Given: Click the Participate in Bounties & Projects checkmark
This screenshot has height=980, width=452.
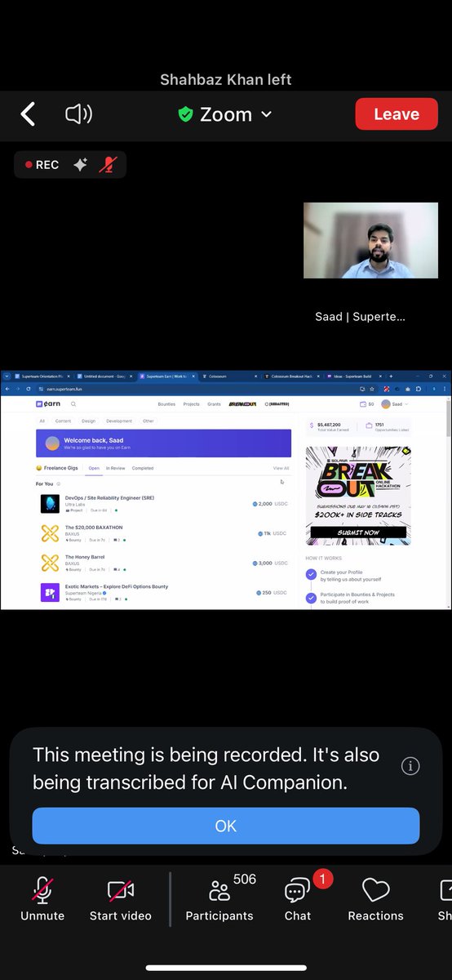Looking at the screenshot, I should point(311,597).
